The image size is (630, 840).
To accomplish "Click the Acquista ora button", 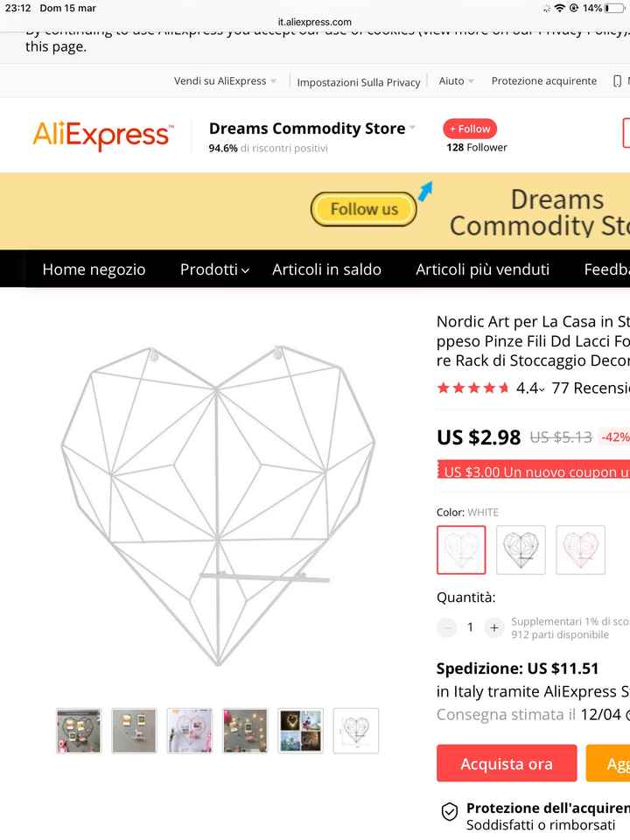I will click(506, 763).
